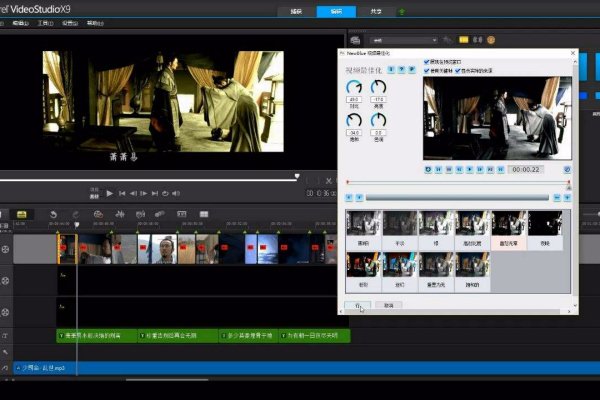
Task: Click the title track T icon
Action: click(7, 336)
